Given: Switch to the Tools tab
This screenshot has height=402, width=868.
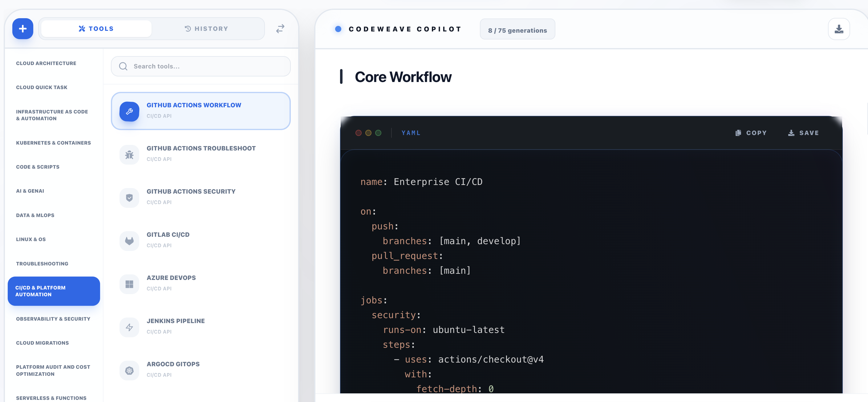Looking at the screenshot, I should (96, 28).
